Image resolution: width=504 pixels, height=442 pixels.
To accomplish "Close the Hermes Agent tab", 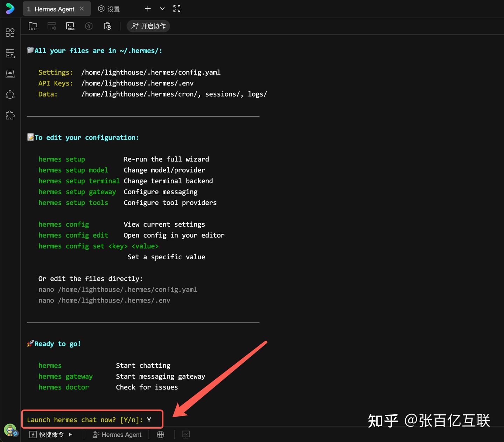I will click(82, 9).
